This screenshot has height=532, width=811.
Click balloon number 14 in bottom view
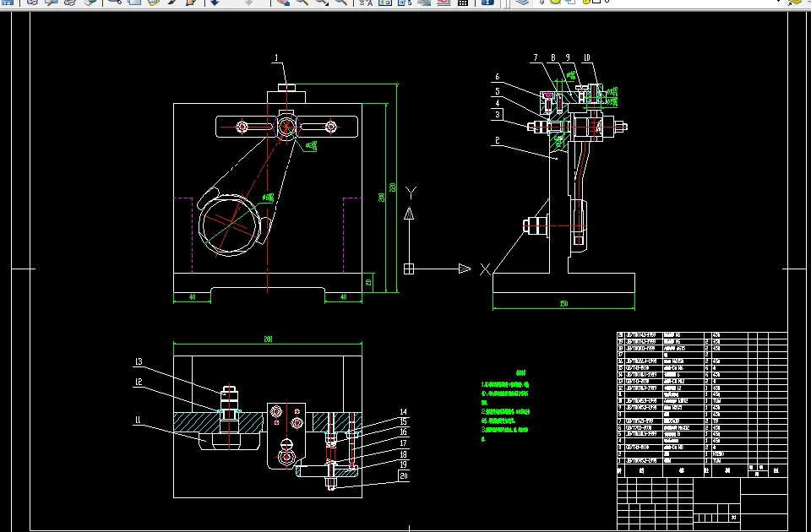pyautogui.click(x=404, y=412)
